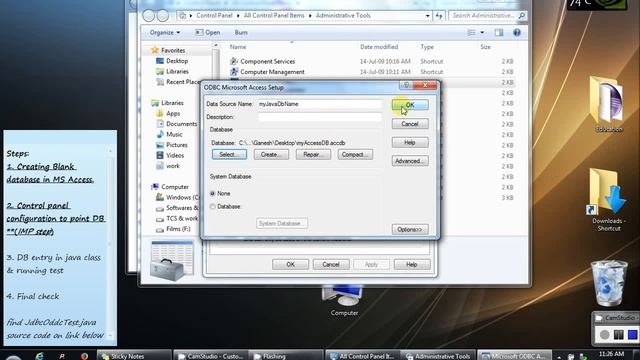Click the Open toolbar button in Explorer

(208, 32)
